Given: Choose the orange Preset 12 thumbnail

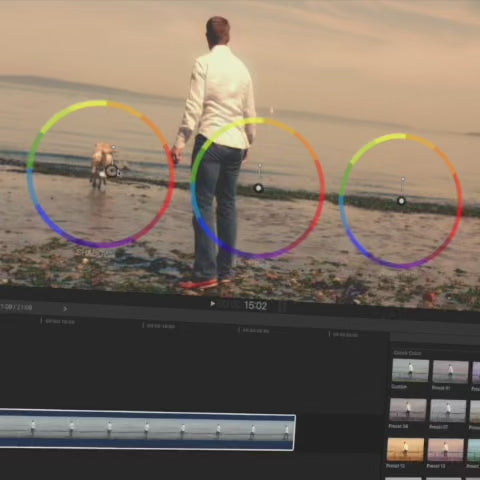Looking at the screenshot, I should pos(405,450).
